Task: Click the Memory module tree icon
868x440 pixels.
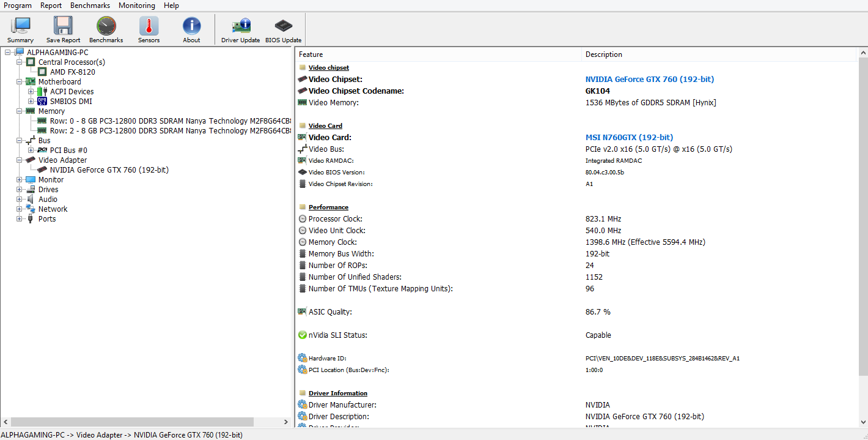Action: [x=31, y=111]
